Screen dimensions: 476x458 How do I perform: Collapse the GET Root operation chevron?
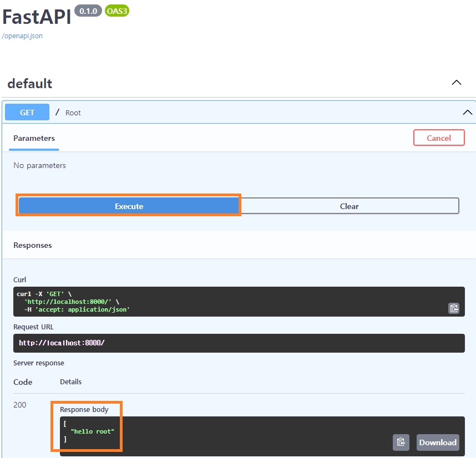tap(467, 113)
